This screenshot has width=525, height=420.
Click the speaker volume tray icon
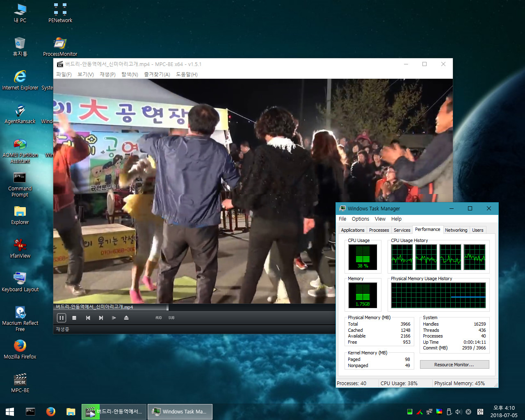(x=459, y=412)
